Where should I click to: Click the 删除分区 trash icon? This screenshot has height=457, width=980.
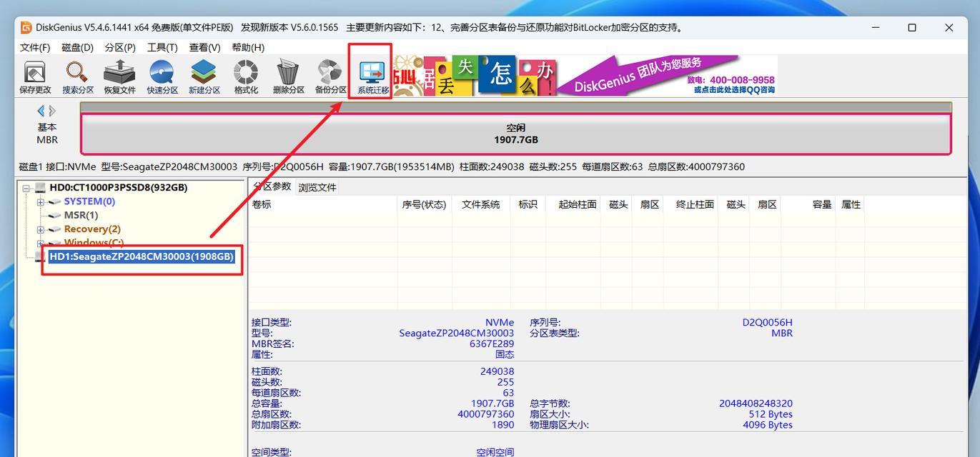(x=288, y=77)
